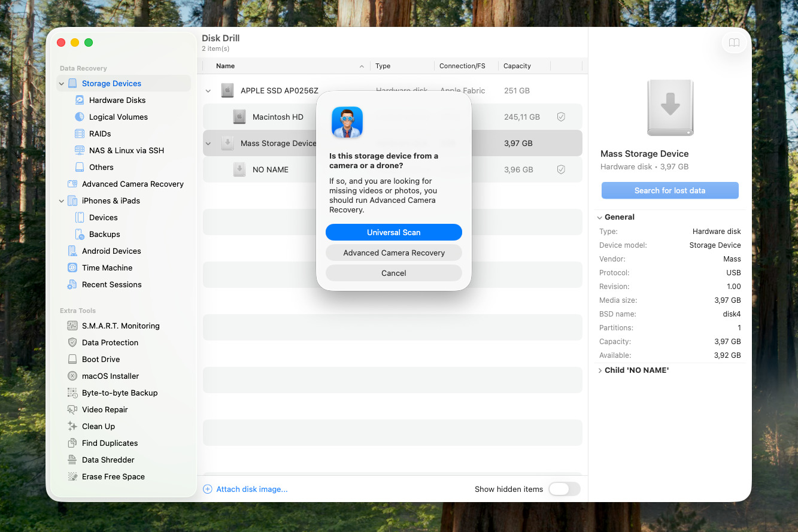Collapse the General details section
Screen dimensions: 798x532
(x=600, y=217)
